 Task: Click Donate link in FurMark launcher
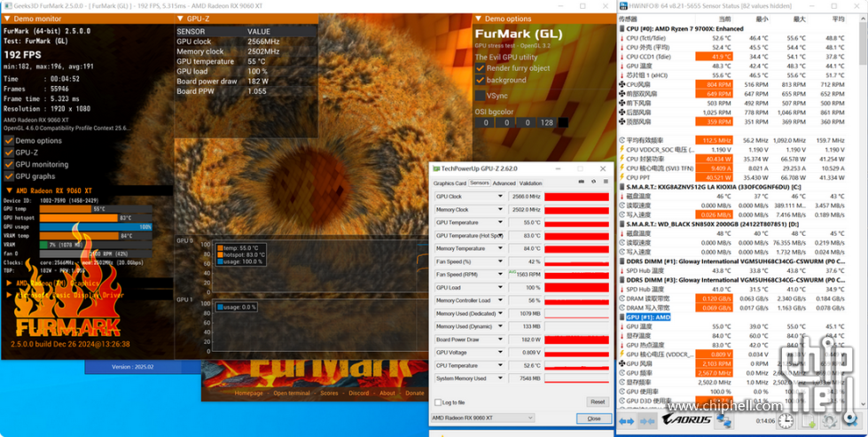(x=415, y=394)
